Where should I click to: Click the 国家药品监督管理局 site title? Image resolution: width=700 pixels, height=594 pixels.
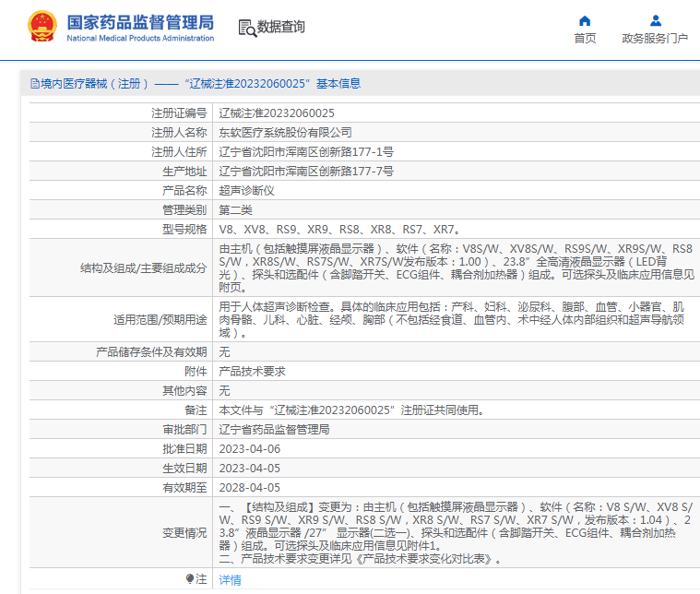coord(140,21)
